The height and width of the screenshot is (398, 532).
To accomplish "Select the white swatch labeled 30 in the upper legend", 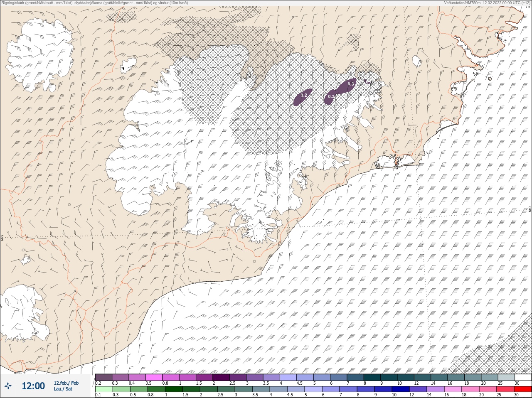I will point(523,377).
